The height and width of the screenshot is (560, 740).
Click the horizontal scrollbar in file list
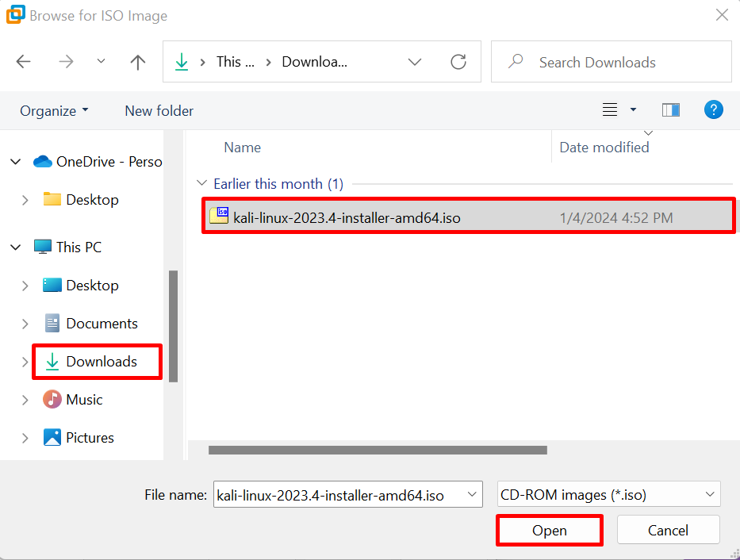click(x=378, y=450)
